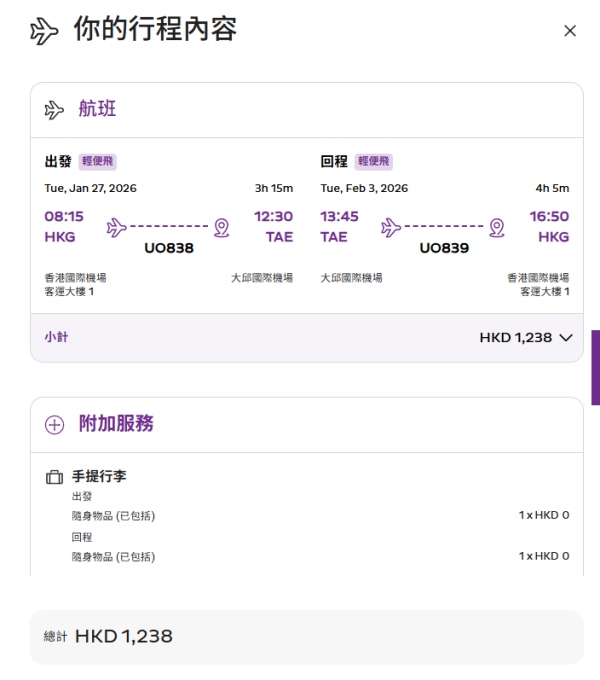Click the 3h 15m duration text
The height and width of the screenshot is (680, 600).
(274, 188)
